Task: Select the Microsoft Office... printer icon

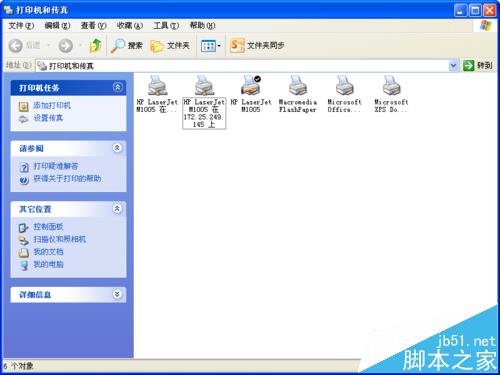Action: 344,86
